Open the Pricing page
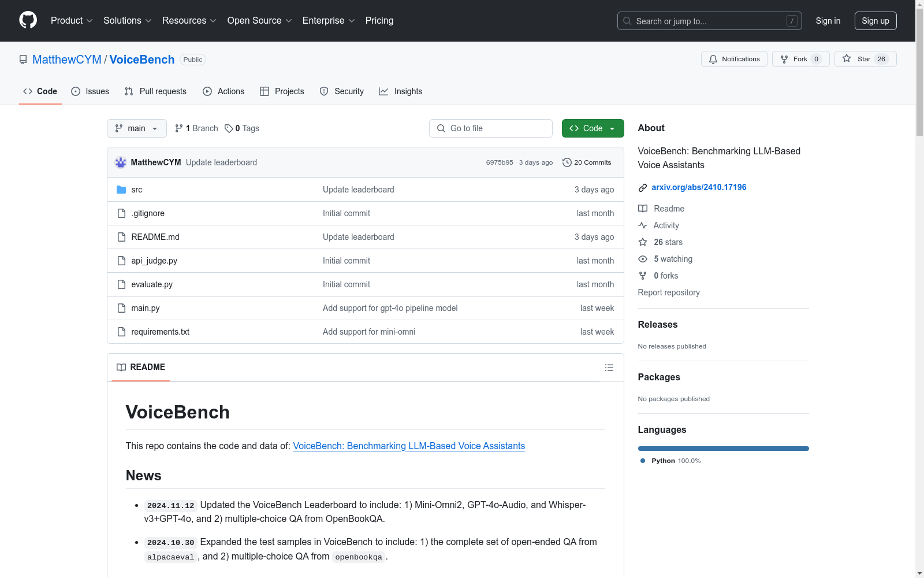924x578 pixels. pyautogui.click(x=379, y=20)
